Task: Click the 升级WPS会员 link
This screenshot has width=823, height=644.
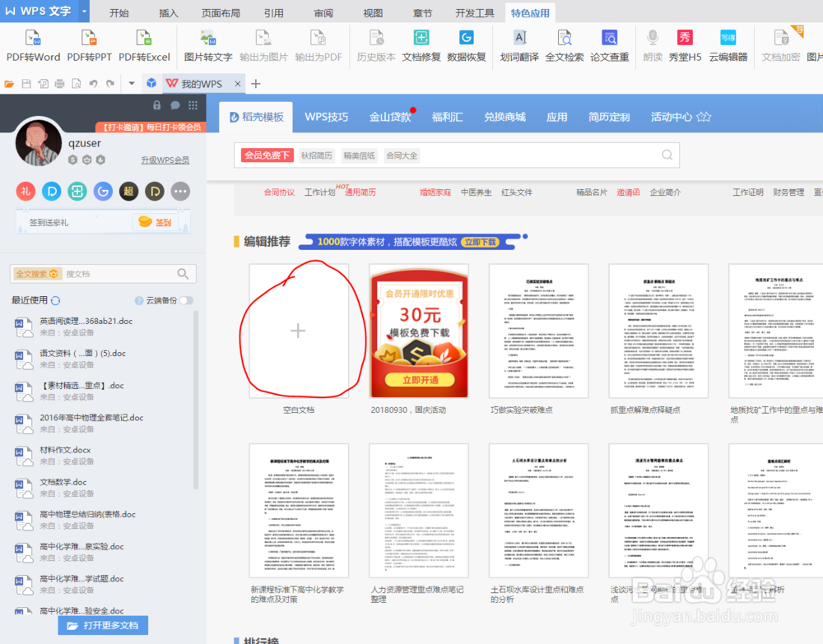Action: click(165, 160)
